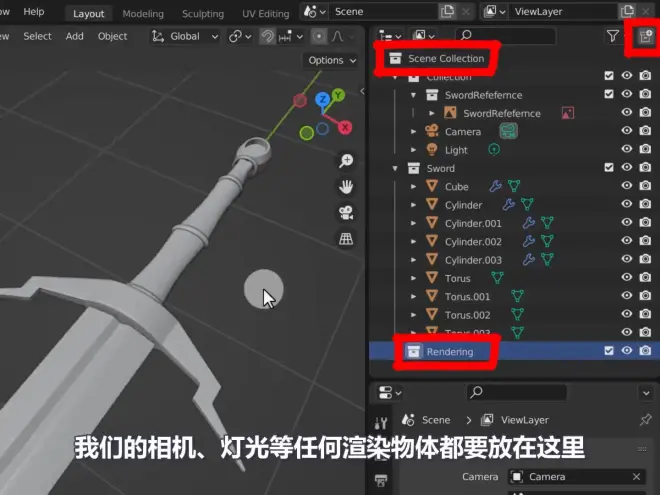Open the snapping options dropdown
The image size is (660, 495).
tap(290, 37)
